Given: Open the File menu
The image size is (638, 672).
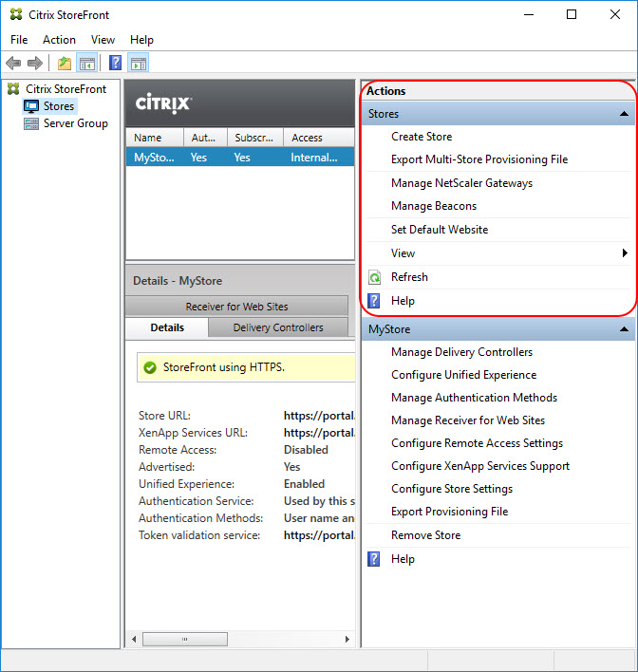Looking at the screenshot, I should tap(19, 40).
